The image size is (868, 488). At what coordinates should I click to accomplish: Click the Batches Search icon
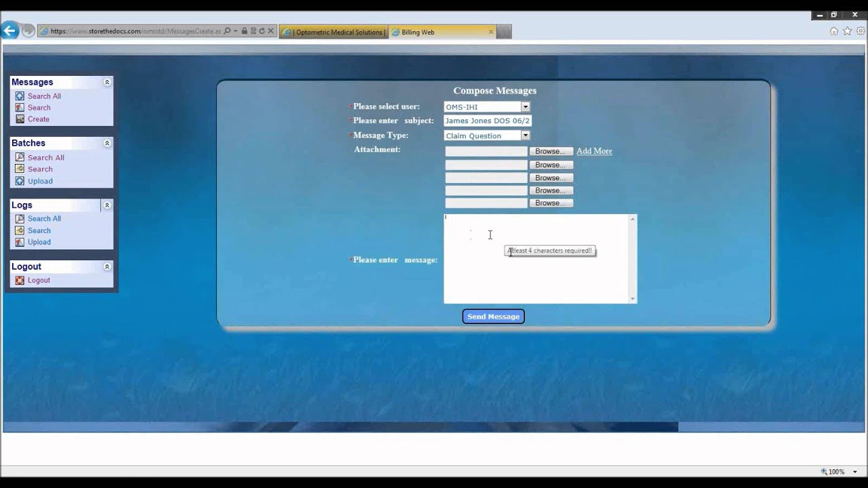pyautogui.click(x=20, y=169)
